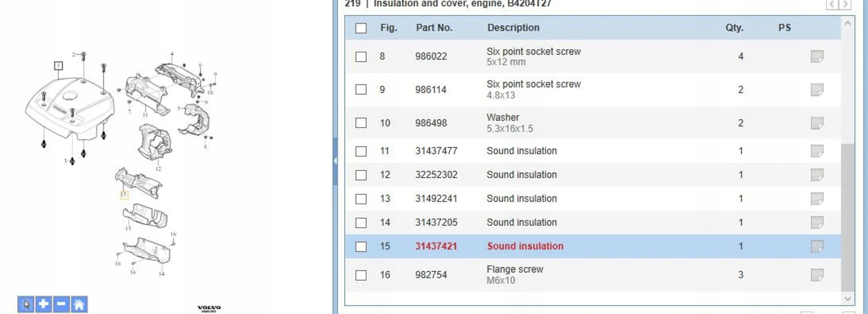
Task: Click the Description column header
Action: (x=513, y=28)
